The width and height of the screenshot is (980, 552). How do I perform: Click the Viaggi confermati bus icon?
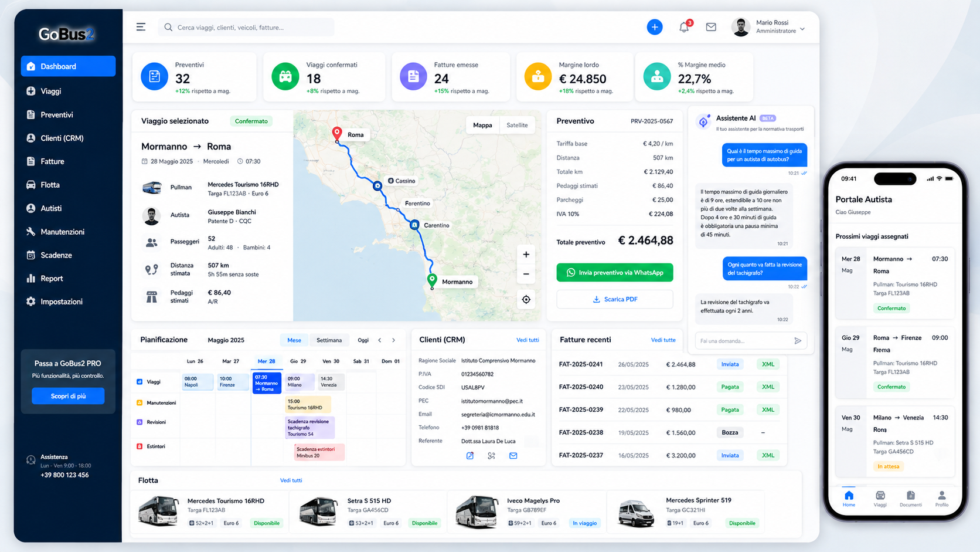[x=285, y=76]
